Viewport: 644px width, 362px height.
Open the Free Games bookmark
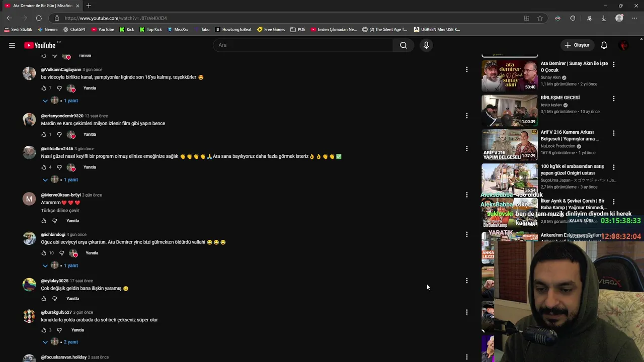tap(271, 30)
